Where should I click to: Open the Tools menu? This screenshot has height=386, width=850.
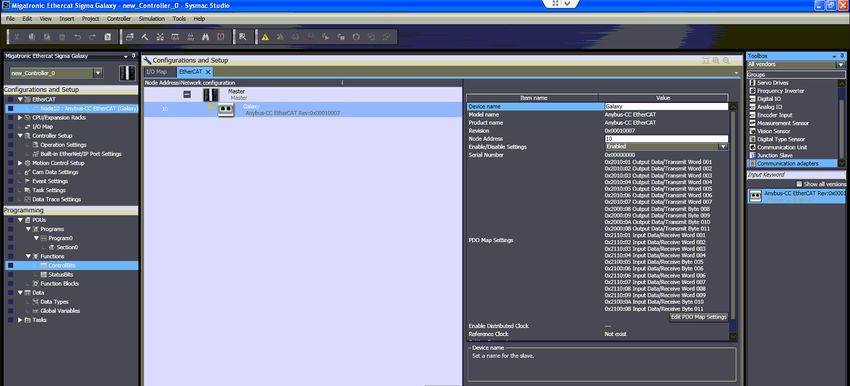tap(179, 18)
